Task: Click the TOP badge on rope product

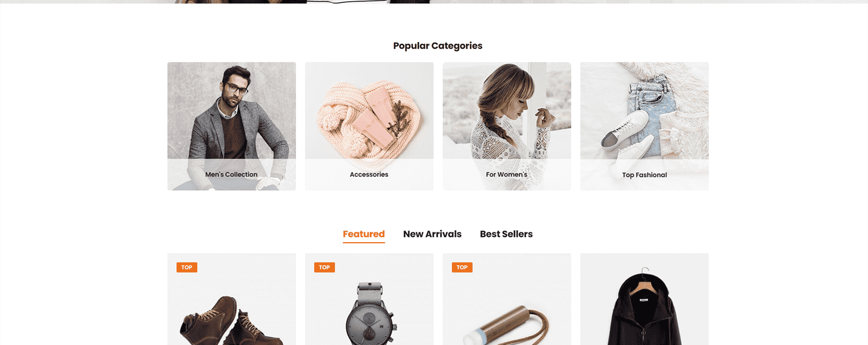Action: pyautogui.click(x=462, y=268)
